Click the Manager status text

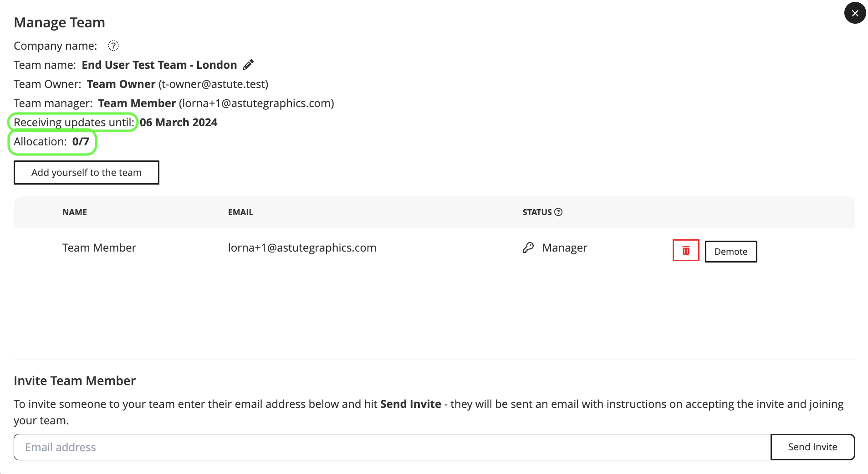[564, 248]
